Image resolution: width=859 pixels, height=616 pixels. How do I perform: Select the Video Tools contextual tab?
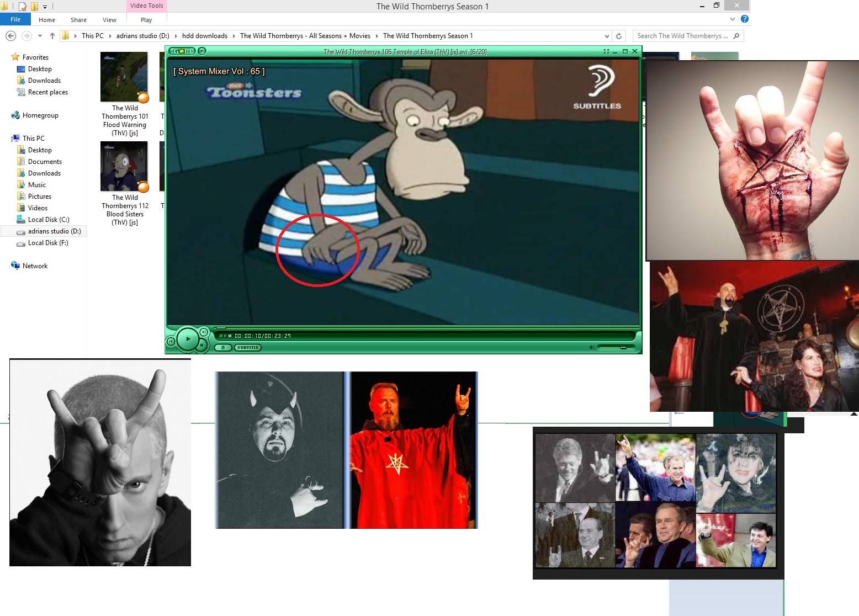click(x=147, y=6)
